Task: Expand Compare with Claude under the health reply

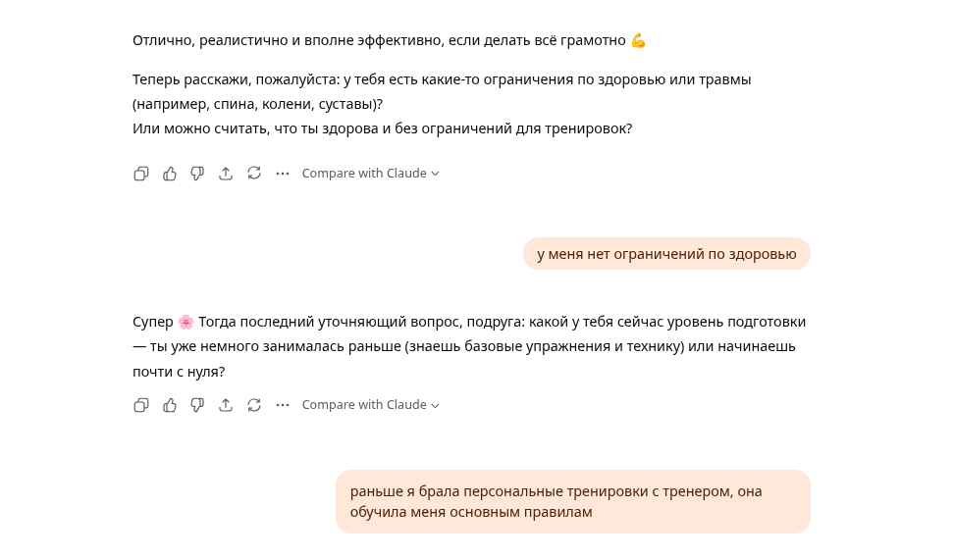Action: point(370,174)
